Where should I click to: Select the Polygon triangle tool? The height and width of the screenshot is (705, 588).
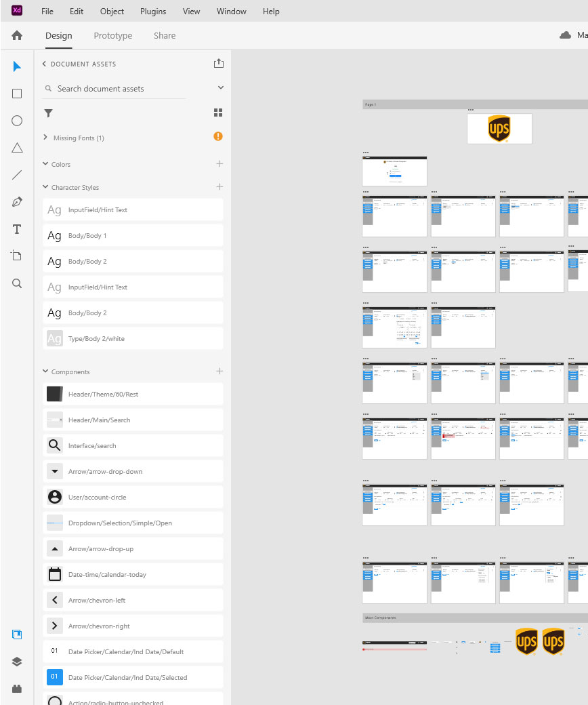pyautogui.click(x=17, y=148)
